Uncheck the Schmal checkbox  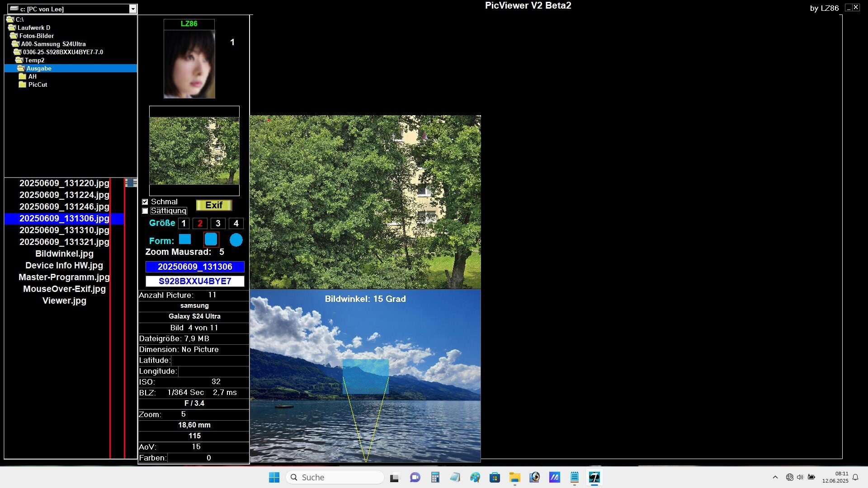145,202
